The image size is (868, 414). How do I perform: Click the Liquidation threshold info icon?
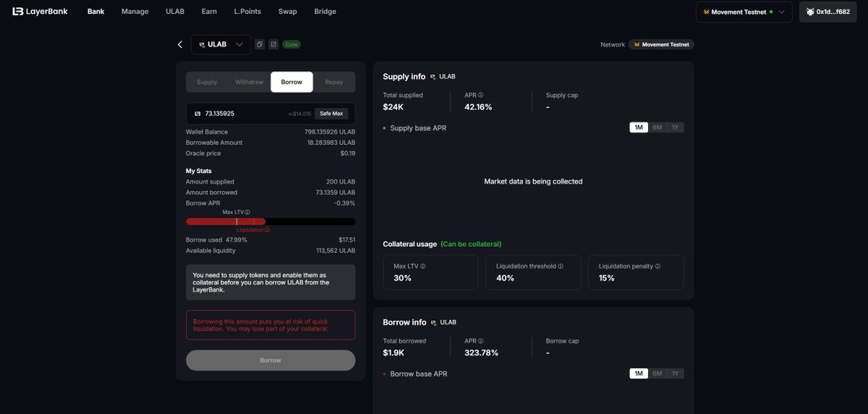pyautogui.click(x=561, y=266)
